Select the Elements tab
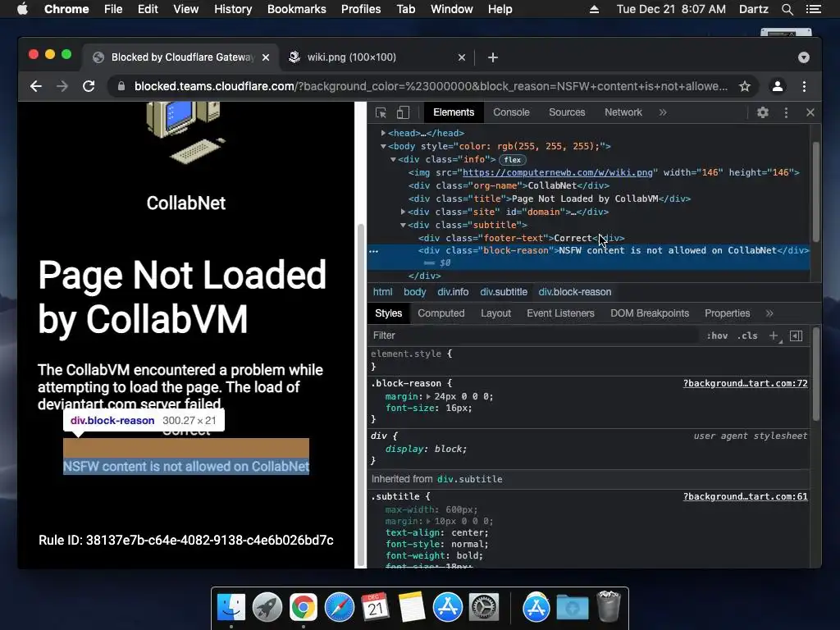Image resolution: width=840 pixels, height=630 pixels. (453, 112)
